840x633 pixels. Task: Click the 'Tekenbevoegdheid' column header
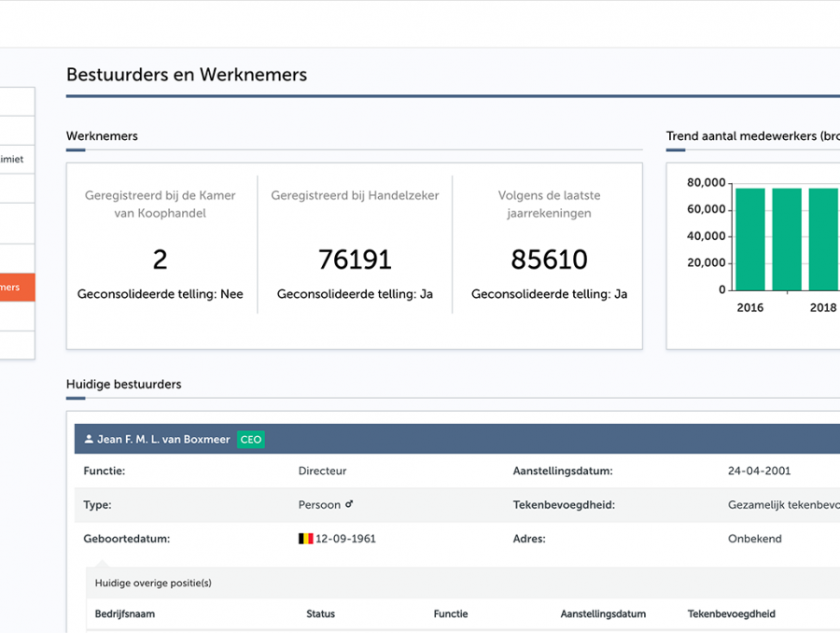click(x=731, y=613)
